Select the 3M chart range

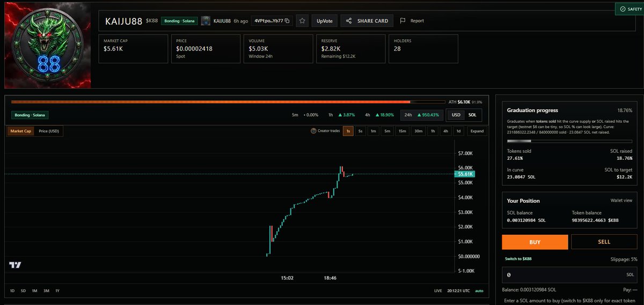[46, 291]
